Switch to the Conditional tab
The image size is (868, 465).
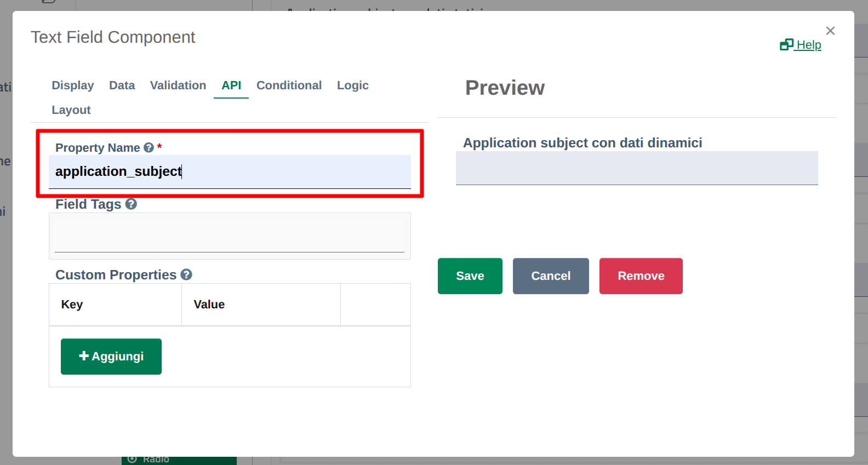pos(289,85)
